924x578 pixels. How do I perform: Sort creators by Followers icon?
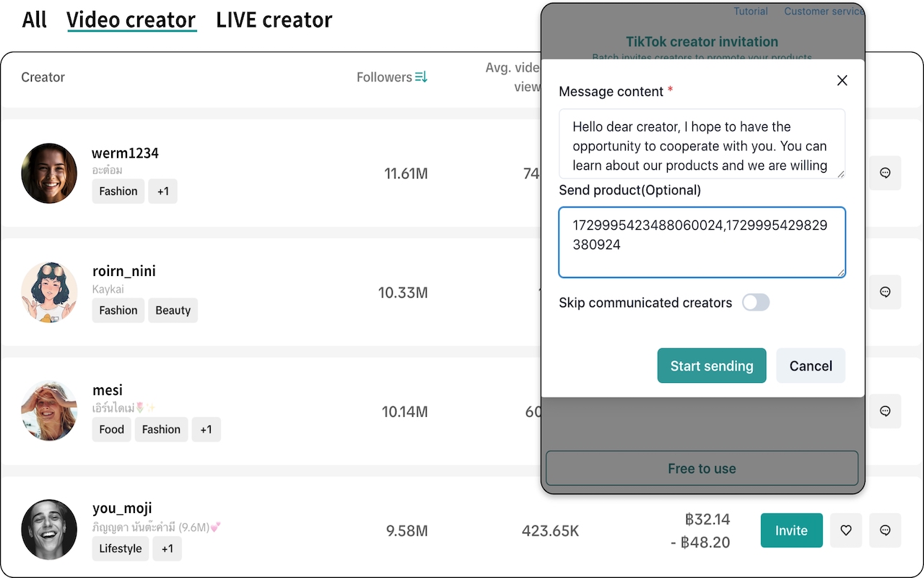pyautogui.click(x=421, y=77)
